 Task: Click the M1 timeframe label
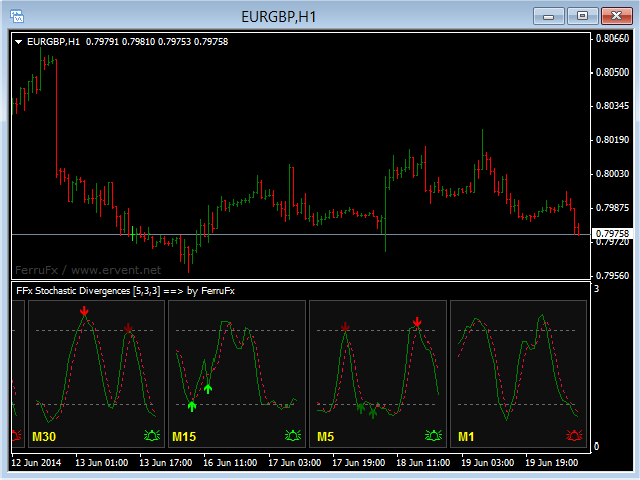tap(466, 437)
